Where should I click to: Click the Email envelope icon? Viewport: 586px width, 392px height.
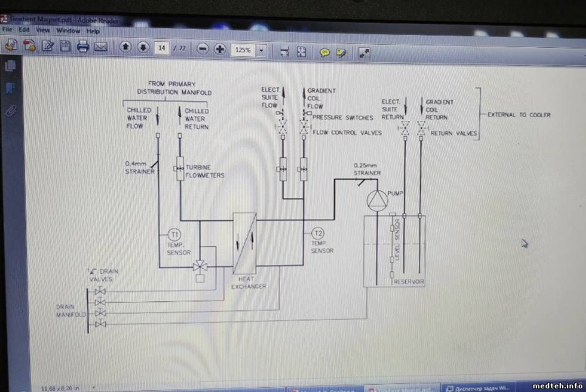point(101,47)
